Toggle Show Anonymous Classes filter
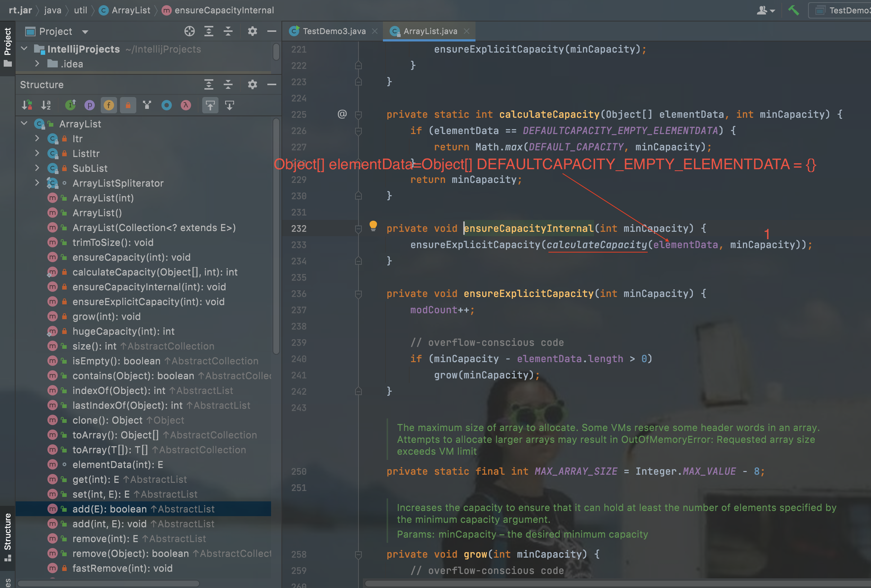The image size is (871, 588). click(x=166, y=105)
